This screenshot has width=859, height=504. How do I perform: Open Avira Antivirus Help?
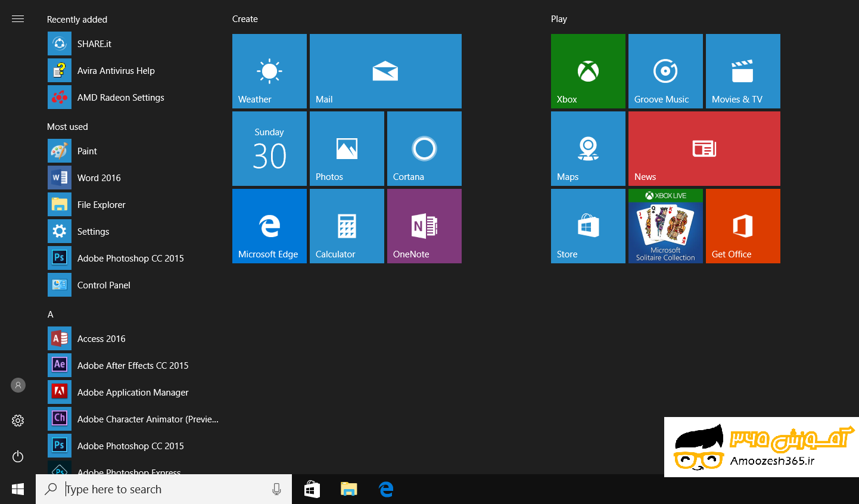click(x=134, y=70)
